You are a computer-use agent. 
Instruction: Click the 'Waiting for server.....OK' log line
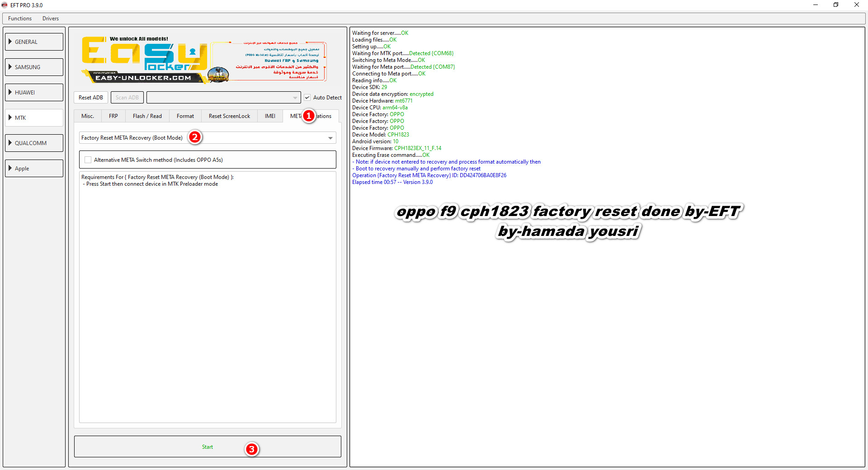(x=380, y=33)
